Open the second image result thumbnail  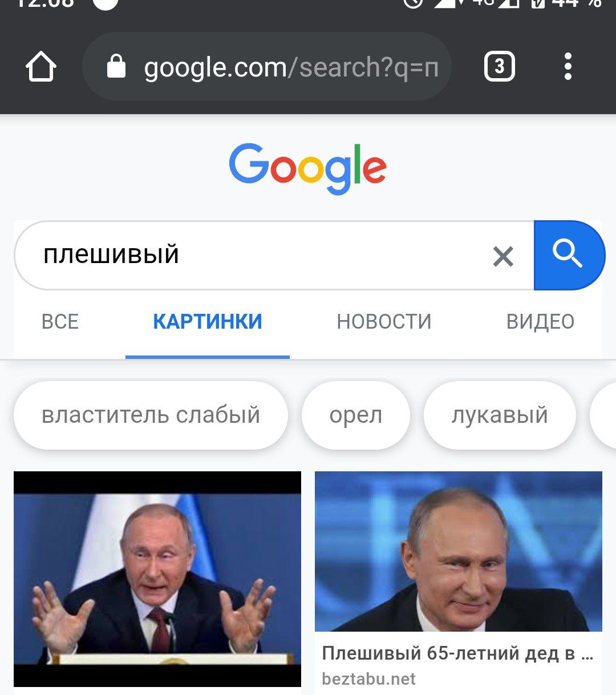(x=459, y=551)
